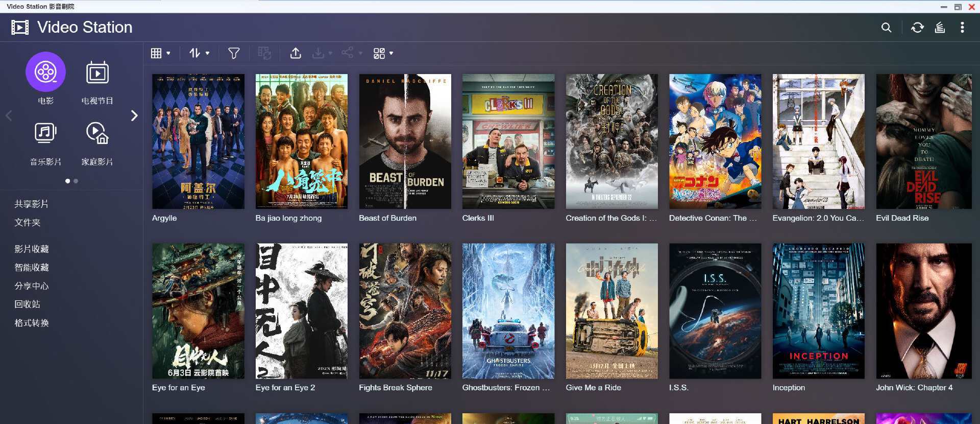Open the Evil Dead Rise poster
This screenshot has height=424, width=980.
coord(924,142)
